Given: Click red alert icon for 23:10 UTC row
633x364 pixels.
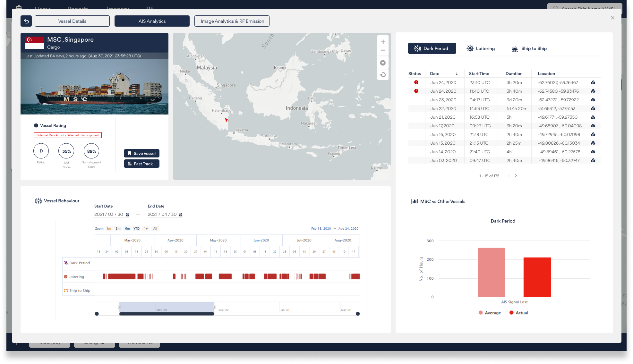Looking at the screenshot, I should point(416,82).
